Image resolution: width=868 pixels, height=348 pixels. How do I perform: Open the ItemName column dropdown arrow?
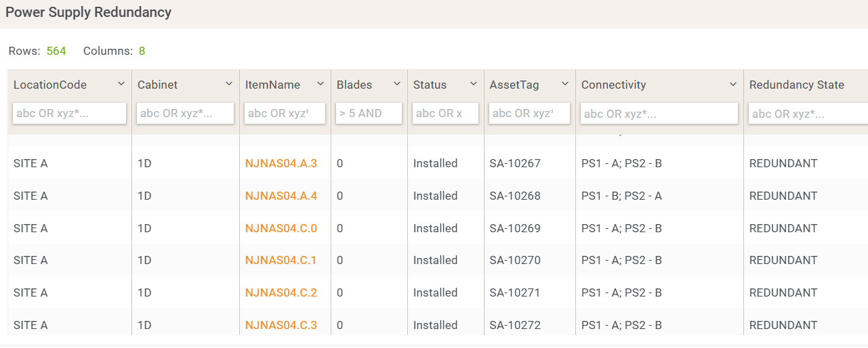[321, 84]
